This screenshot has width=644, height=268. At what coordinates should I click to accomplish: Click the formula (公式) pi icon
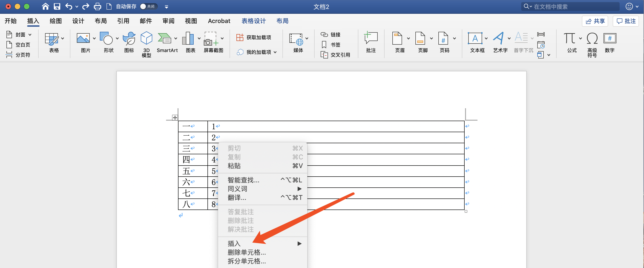click(569, 39)
